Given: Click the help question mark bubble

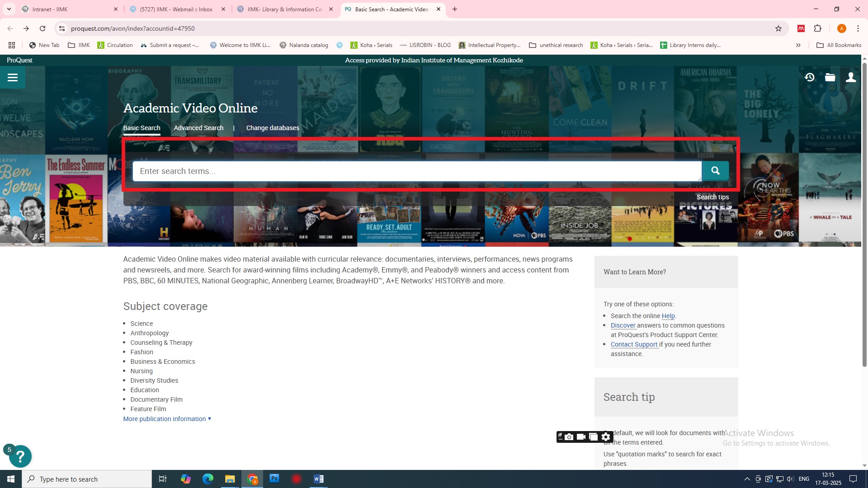Looking at the screenshot, I should (20, 457).
